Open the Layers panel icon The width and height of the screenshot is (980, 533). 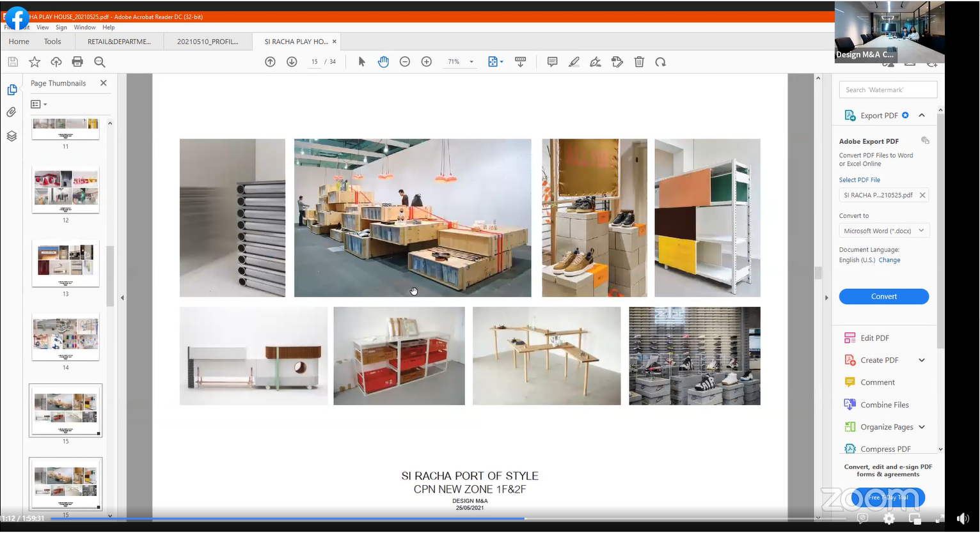coord(12,136)
